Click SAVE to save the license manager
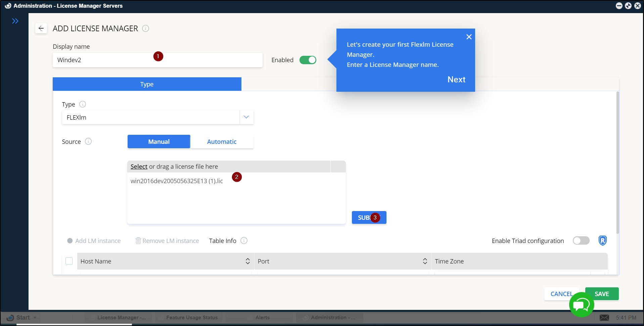The height and width of the screenshot is (326, 644). [601, 293]
